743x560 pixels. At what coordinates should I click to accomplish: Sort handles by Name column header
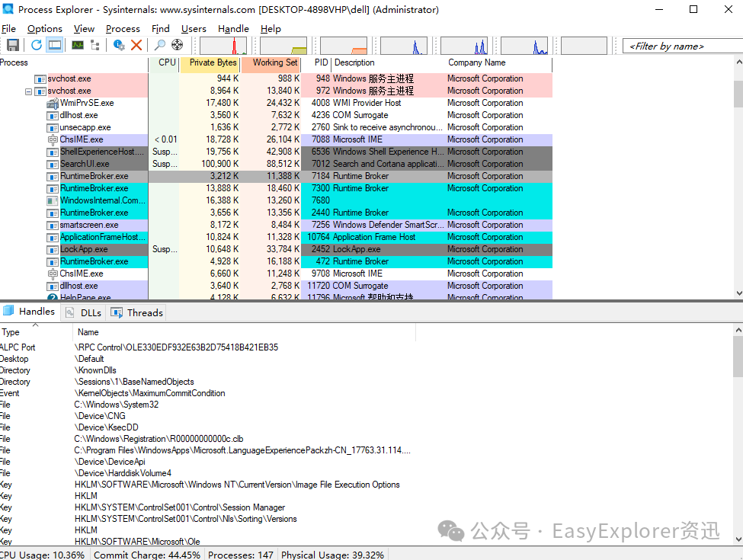pyautogui.click(x=244, y=332)
